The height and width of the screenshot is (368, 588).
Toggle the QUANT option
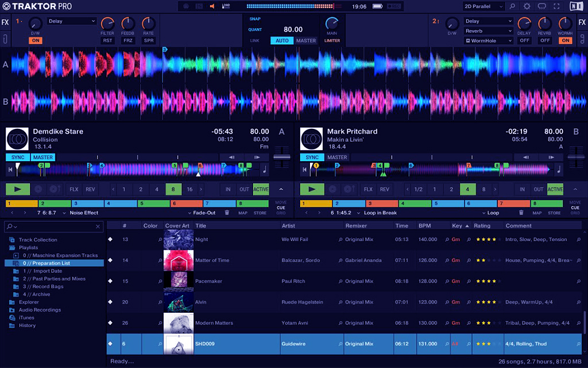[x=255, y=30]
